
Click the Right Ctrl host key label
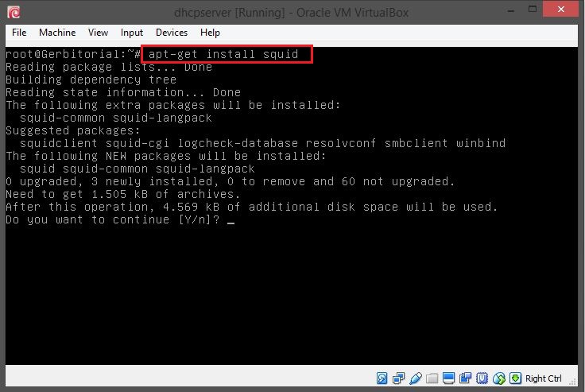pyautogui.click(x=543, y=378)
